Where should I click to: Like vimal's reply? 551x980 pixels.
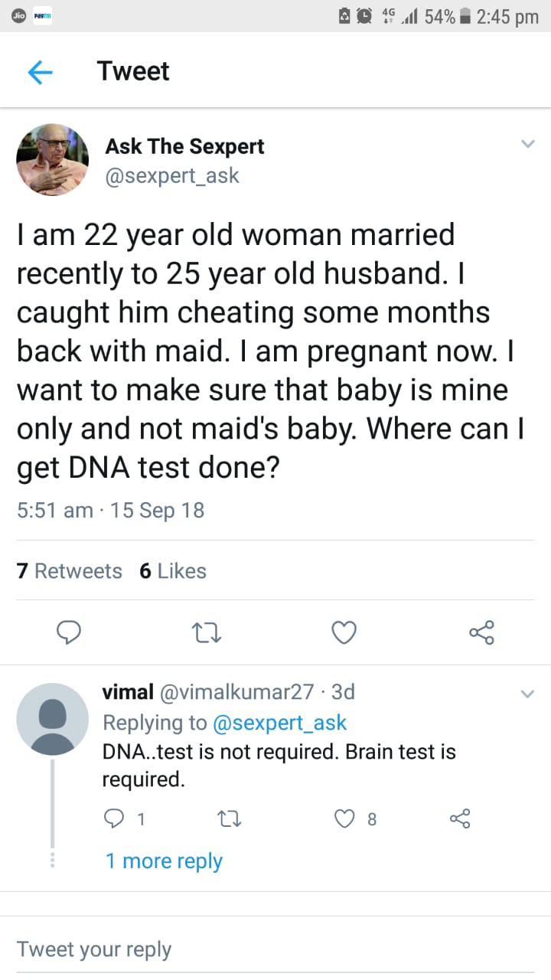click(x=346, y=819)
